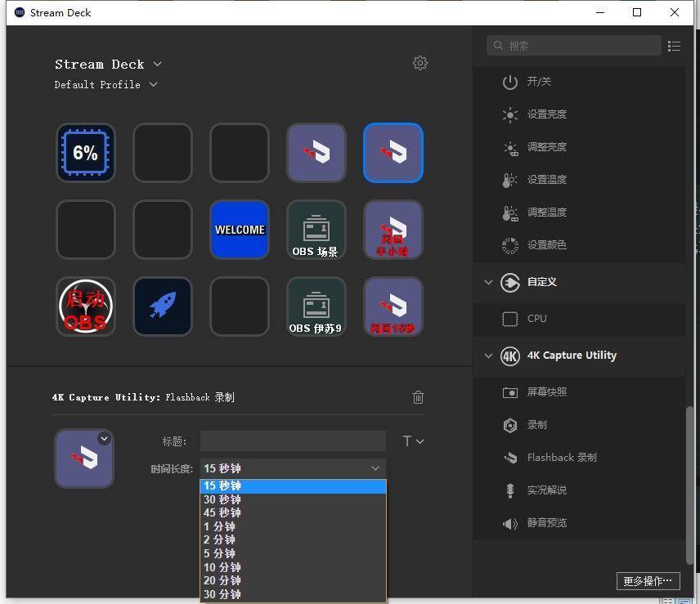Choose the CPU action in the list
Image resolution: width=700 pixels, height=604 pixels.
pyautogui.click(x=579, y=319)
